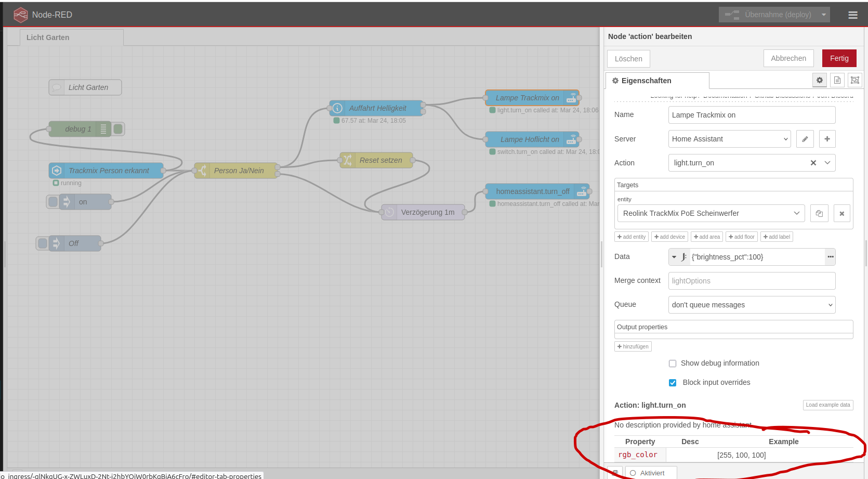Open the hamburger main menu
868x479 pixels.
coord(852,15)
